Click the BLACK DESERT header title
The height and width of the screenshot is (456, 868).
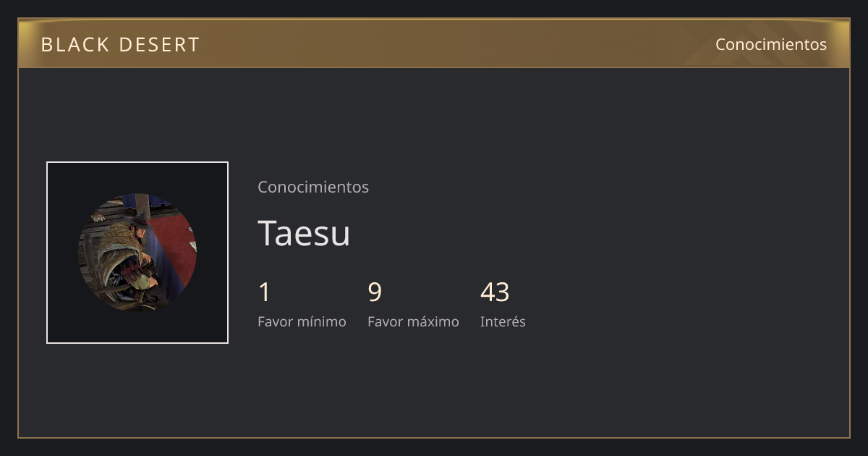click(x=120, y=45)
